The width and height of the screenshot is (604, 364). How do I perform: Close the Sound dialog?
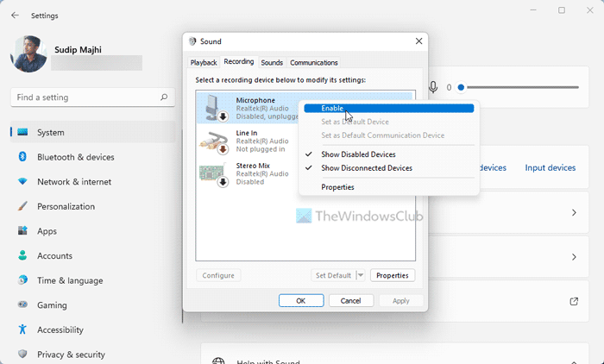[x=418, y=41]
